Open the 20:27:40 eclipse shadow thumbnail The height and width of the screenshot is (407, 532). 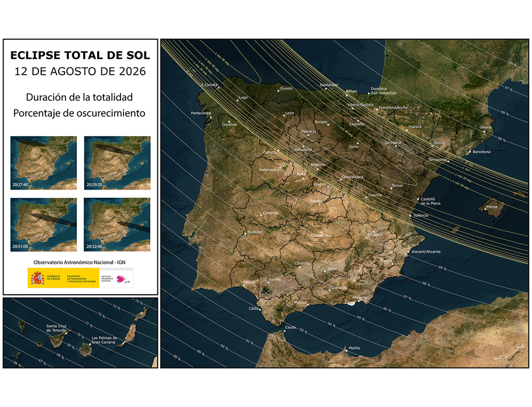pos(44,163)
